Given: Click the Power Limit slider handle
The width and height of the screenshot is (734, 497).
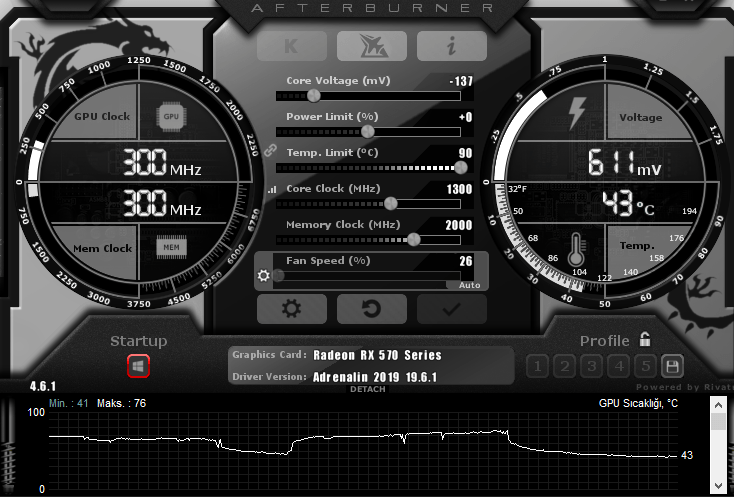Looking at the screenshot, I should [x=368, y=132].
